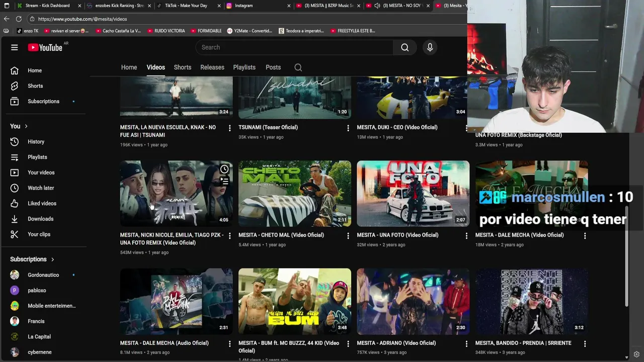Screen dimensions: 644x362
Task: Switch to the Instagram browser tab
Action: click(257, 6)
